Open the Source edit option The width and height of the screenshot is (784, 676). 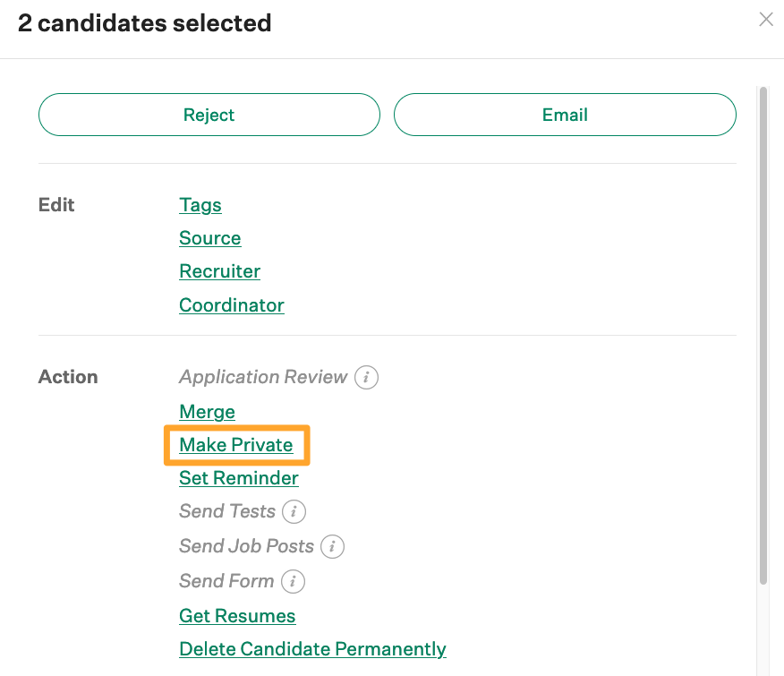(x=209, y=238)
